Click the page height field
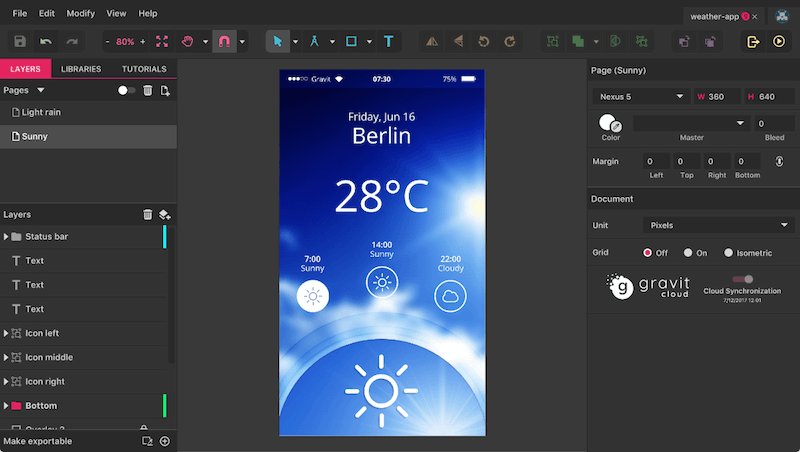Screen dimensions: 800x452 coord(768,96)
